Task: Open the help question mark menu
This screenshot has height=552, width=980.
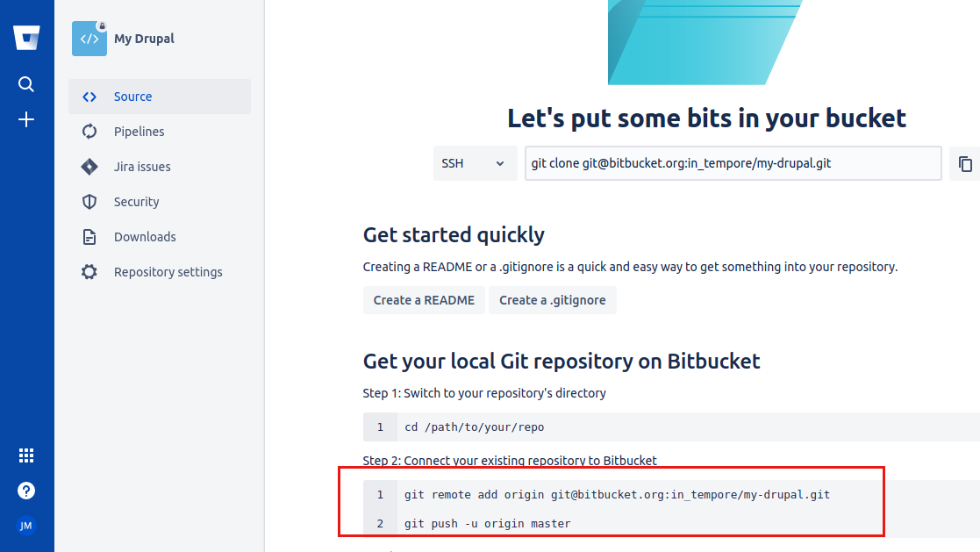Action: 26,491
